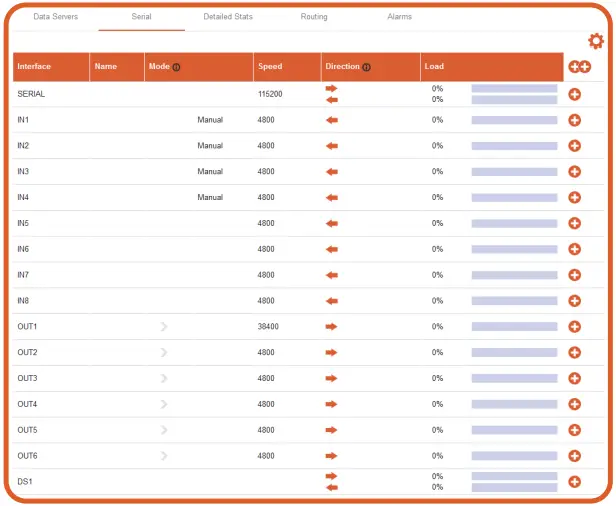Click the direction arrow for IN3

[x=332, y=172]
